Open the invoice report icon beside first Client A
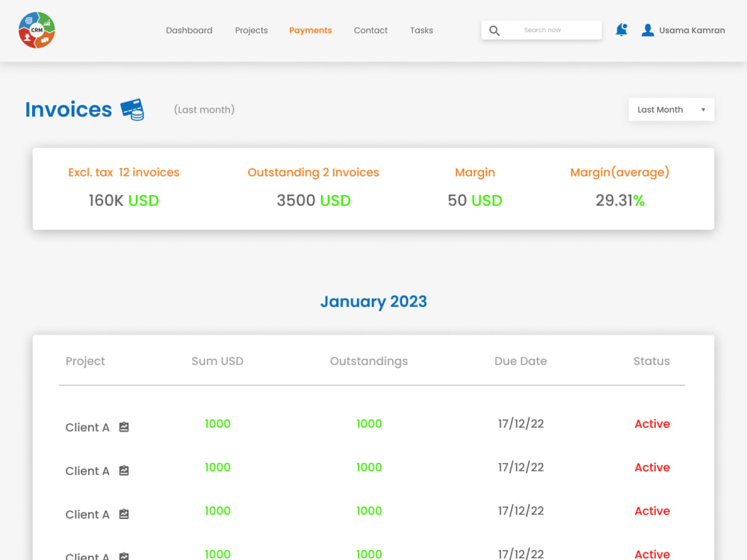Viewport: 747px width, 560px height. 123,427
